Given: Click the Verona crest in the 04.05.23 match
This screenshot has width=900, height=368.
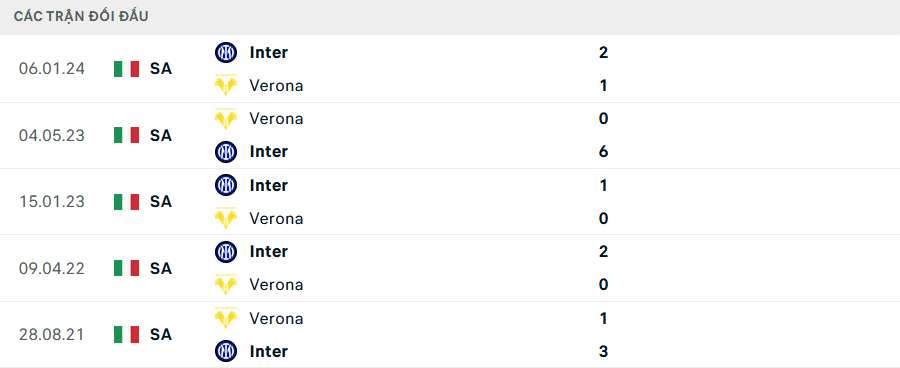Looking at the screenshot, I should [x=226, y=119].
